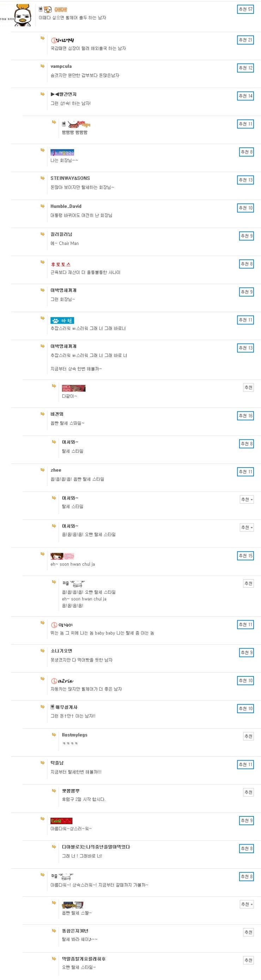The image size is (261, 980).
Task: Click the llostmylegs username
Action: 75,735
